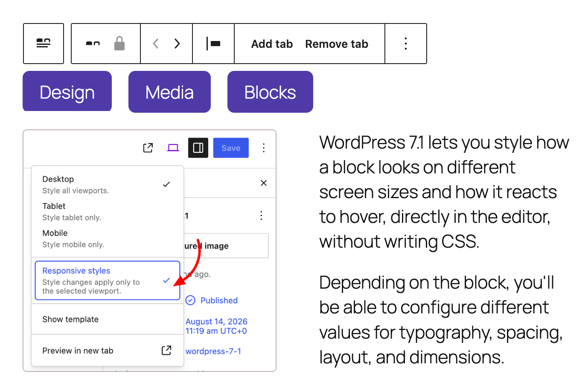Click the tab block type icon
588x386 pixels.
93,44
